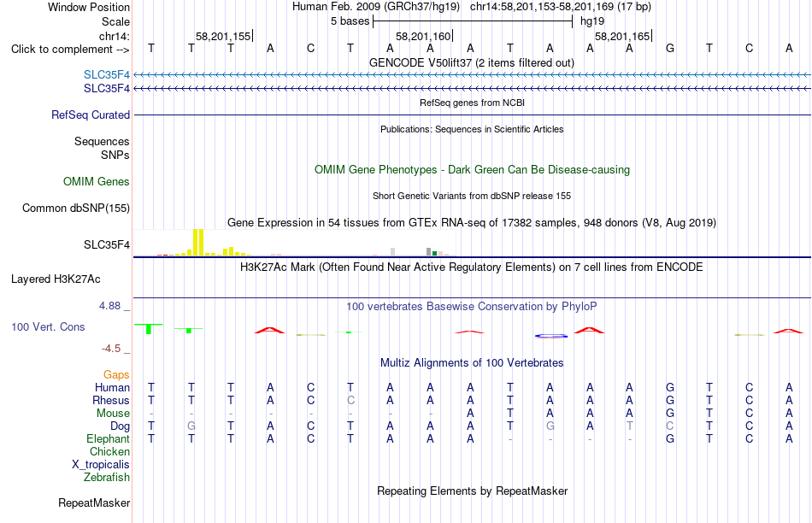Open the OMIM Genes track label
Viewport: 812px width, 523px height.
(97, 182)
